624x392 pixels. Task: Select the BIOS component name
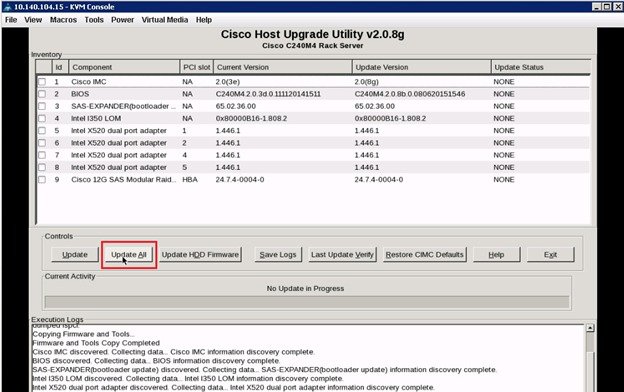(80, 94)
